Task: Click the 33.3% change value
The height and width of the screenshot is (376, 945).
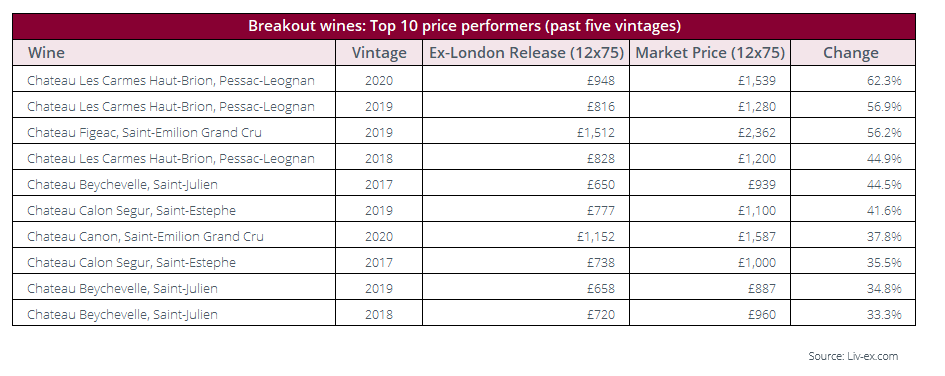Action: [884, 315]
